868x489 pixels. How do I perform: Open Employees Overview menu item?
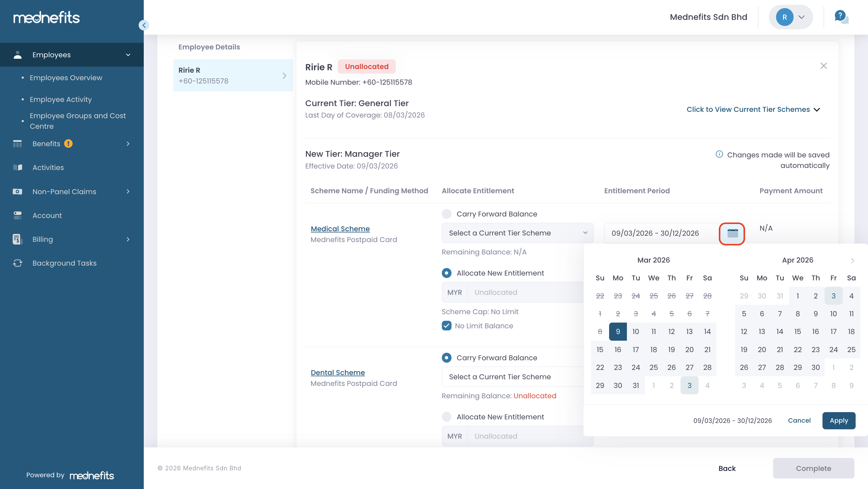point(66,77)
